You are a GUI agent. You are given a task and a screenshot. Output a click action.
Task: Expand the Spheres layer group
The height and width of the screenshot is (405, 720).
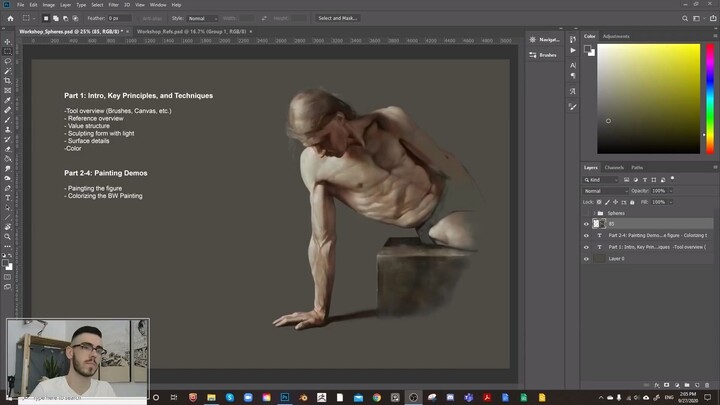594,213
